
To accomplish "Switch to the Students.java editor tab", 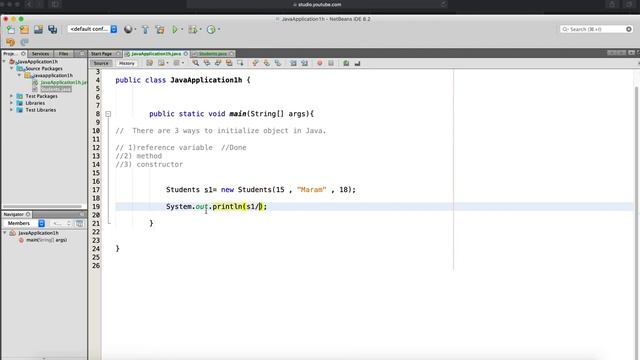I will point(213,53).
